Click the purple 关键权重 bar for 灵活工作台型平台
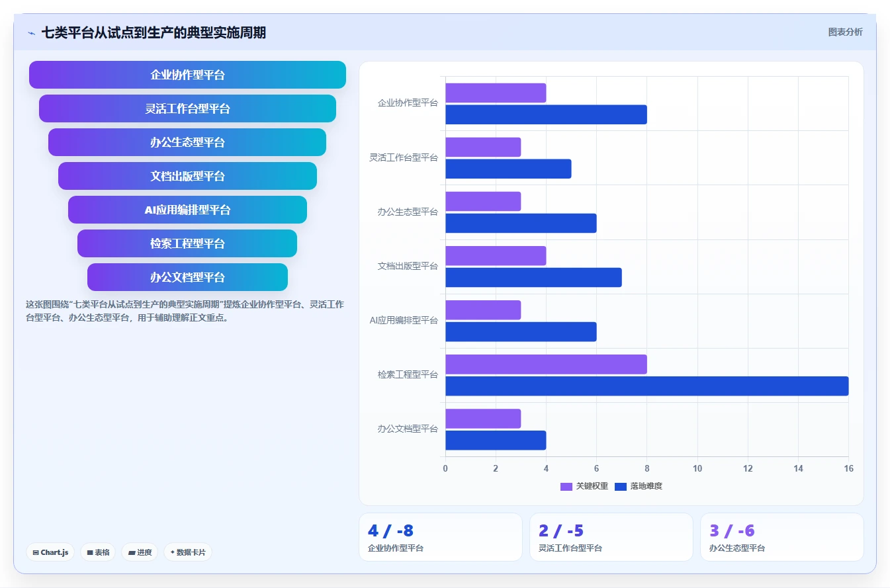The image size is (890, 588). coord(483,147)
